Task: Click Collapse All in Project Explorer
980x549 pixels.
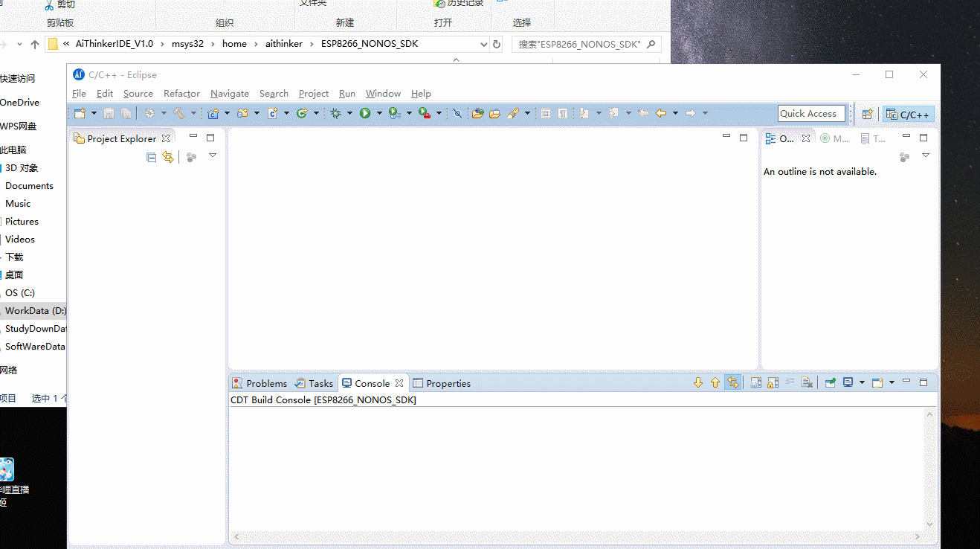Action: 152,157
